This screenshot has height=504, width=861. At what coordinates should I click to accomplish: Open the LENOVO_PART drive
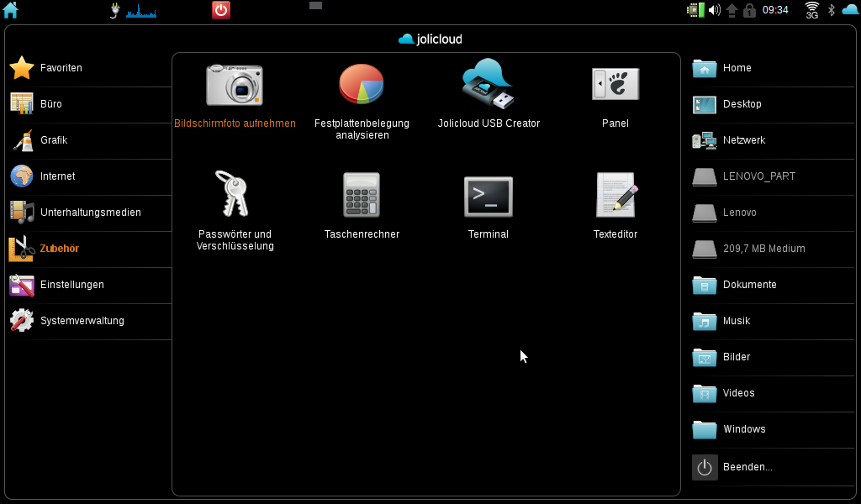pos(773,176)
